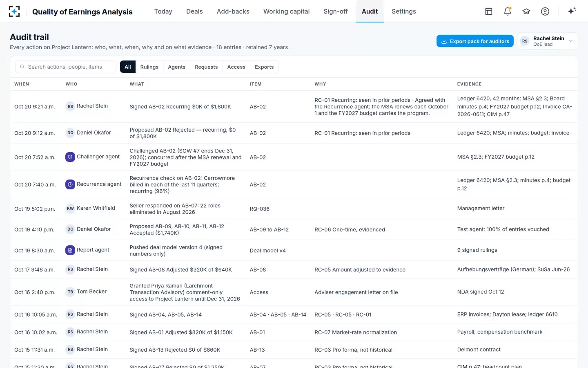Open the Sign-off tab
Viewport: 588px width, 368px height.
point(336,11)
